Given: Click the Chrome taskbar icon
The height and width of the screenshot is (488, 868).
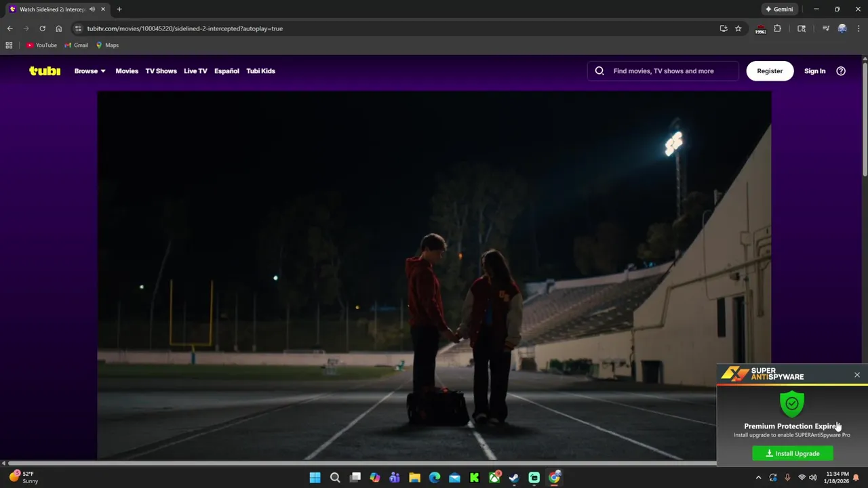Looking at the screenshot, I should (554, 478).
